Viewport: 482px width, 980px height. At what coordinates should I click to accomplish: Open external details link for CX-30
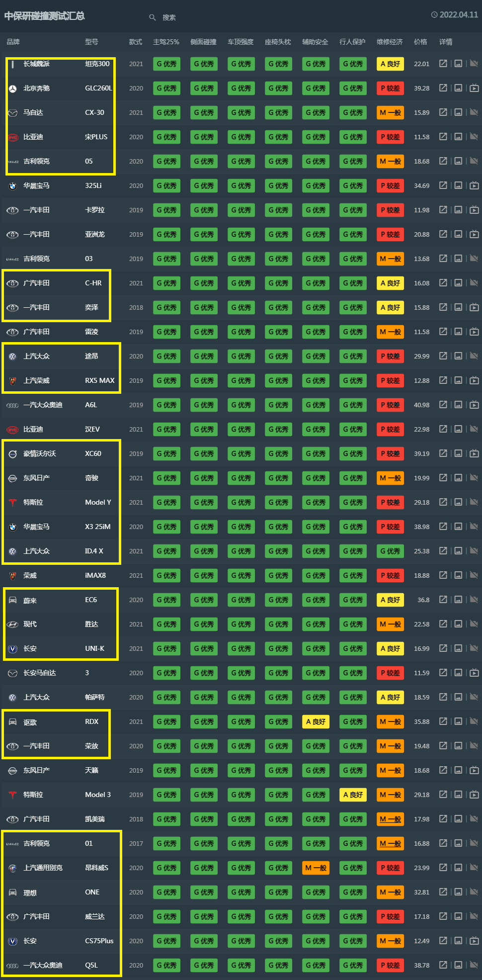[x=443, y=112]
